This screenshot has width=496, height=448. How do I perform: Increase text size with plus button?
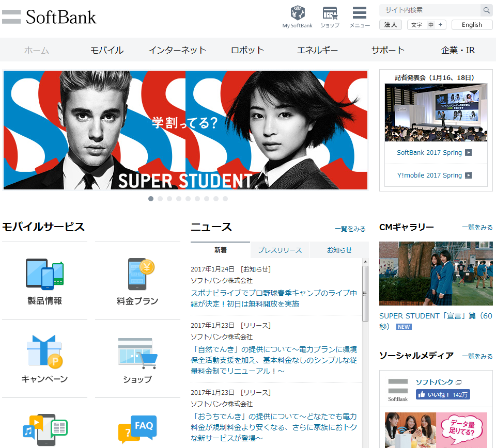tap(440, 25)
